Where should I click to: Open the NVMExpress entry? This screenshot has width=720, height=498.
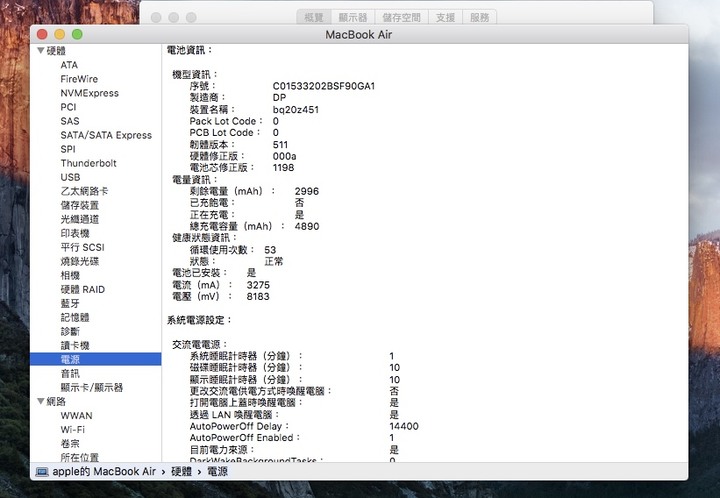pyautogui.click(x=90, y=93)
